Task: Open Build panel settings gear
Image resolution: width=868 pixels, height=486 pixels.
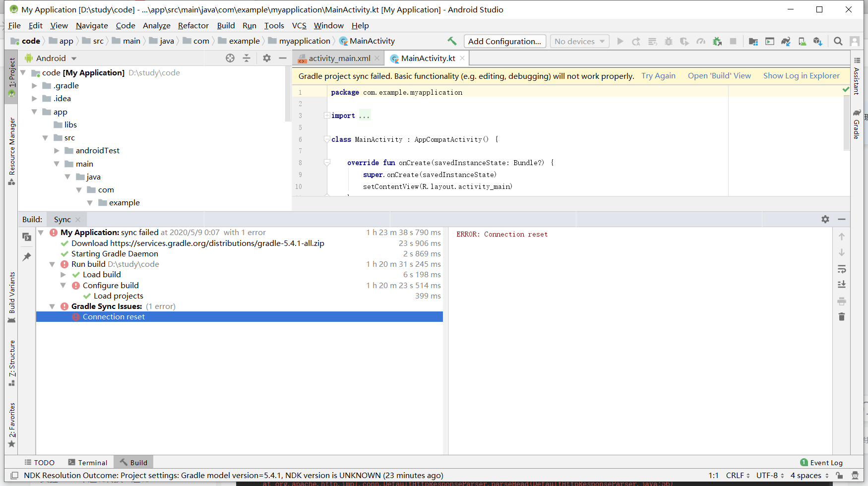Action: 825,219
